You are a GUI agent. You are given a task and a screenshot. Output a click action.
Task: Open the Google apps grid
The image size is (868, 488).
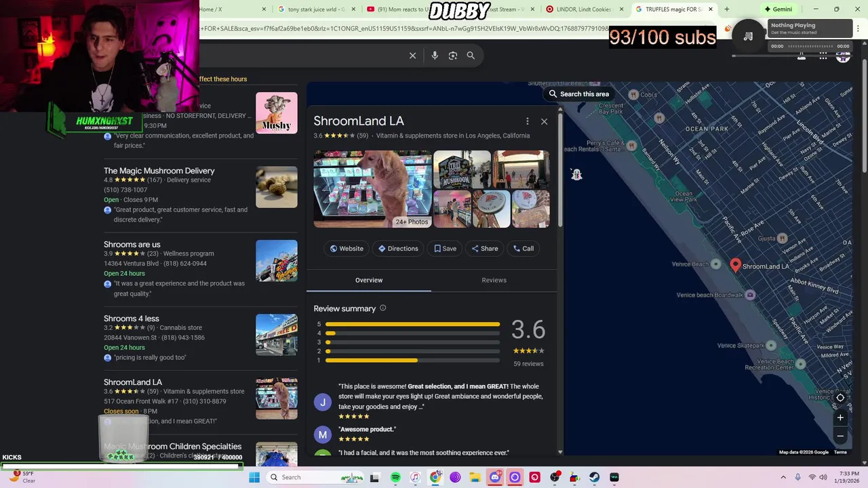pos(823,57)
